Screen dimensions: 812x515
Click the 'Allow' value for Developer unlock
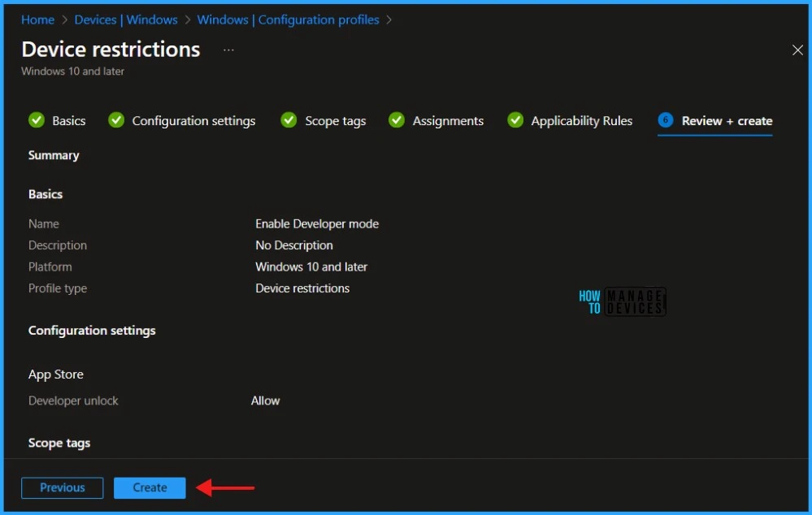click(265, 400)
